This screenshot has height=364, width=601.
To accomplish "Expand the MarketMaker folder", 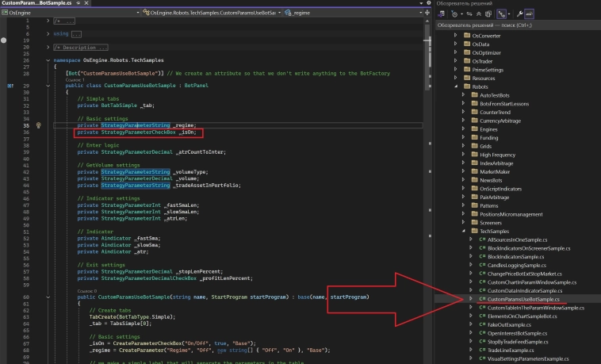I will tap(462, 171).
